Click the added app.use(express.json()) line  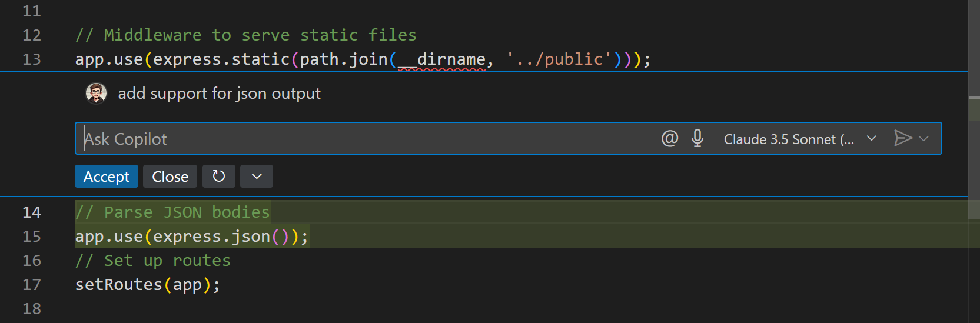tap(191, 237)
